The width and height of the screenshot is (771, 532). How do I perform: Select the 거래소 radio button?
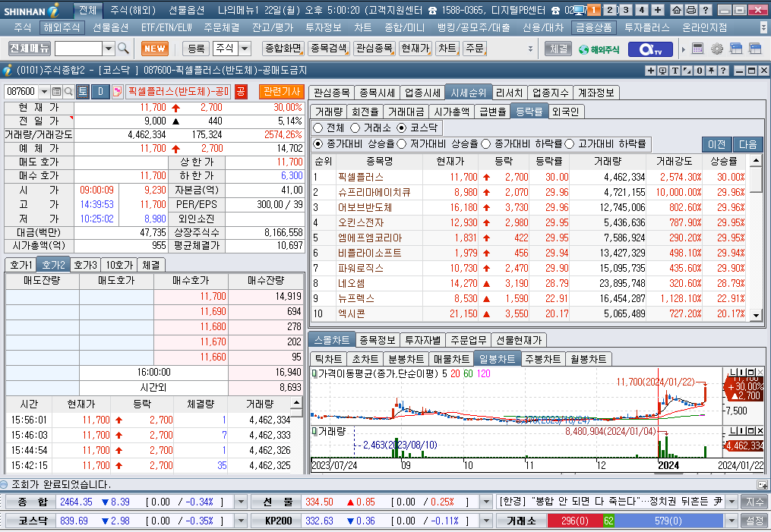[x=355, y=127]
